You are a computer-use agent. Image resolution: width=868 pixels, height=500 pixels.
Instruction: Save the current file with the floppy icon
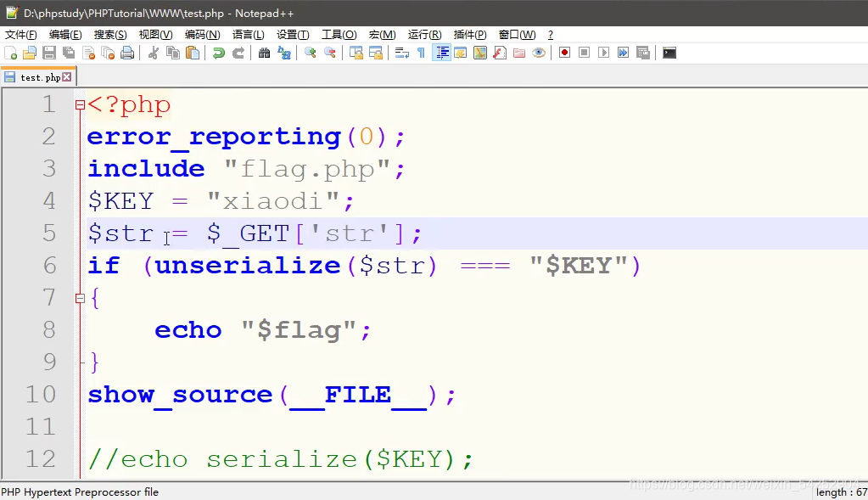[49, 53]
